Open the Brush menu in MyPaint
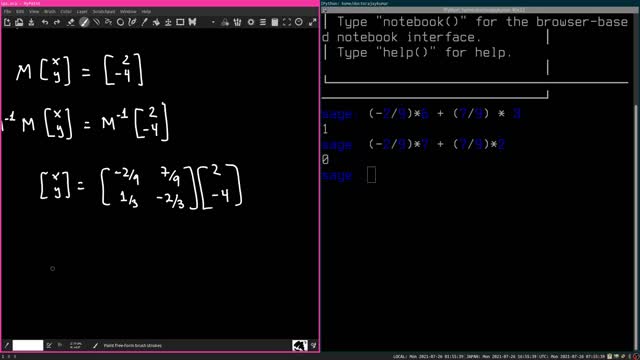 (x=50, y=11)
